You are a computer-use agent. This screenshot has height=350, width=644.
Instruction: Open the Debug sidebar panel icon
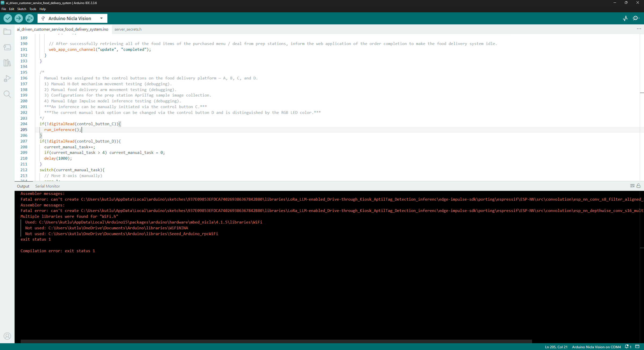click(x=7, y=79)
